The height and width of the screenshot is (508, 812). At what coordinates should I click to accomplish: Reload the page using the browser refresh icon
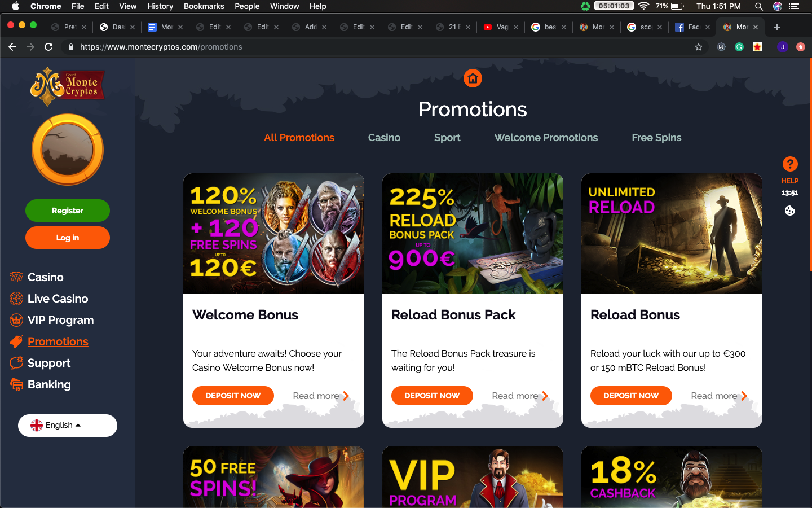tap(48, 47)
